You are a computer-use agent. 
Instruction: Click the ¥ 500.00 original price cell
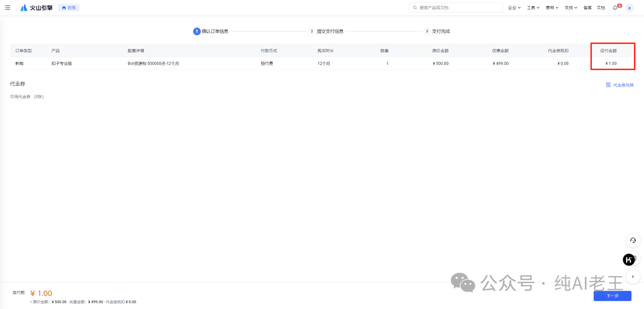click(x=441, y=64)
